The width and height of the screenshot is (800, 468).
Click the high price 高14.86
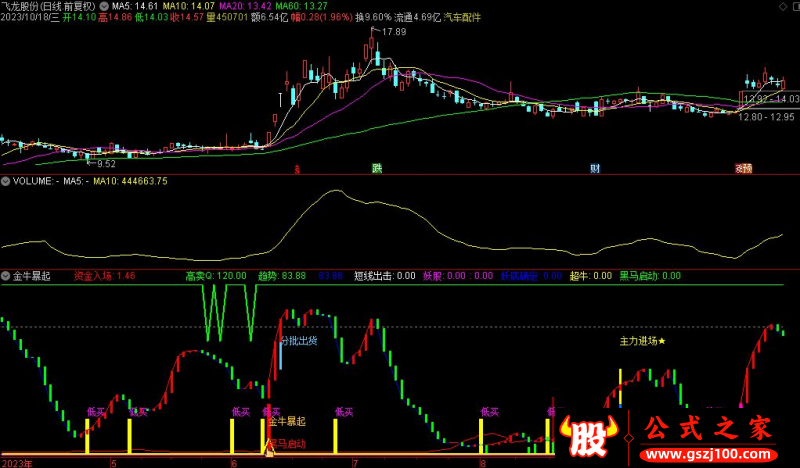(x=115, y=17)
